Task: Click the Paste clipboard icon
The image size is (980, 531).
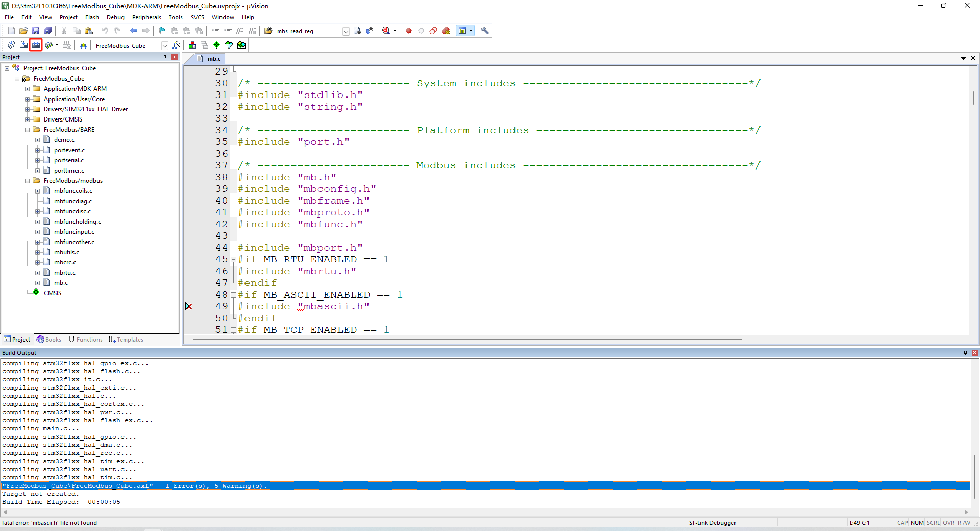Action: point(89,31)
